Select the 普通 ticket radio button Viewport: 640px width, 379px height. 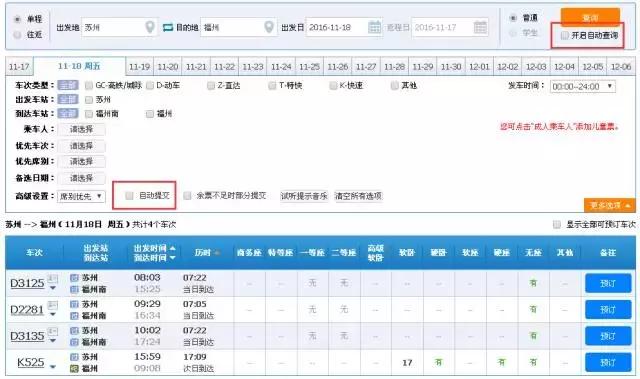click(x=513, y=18)
